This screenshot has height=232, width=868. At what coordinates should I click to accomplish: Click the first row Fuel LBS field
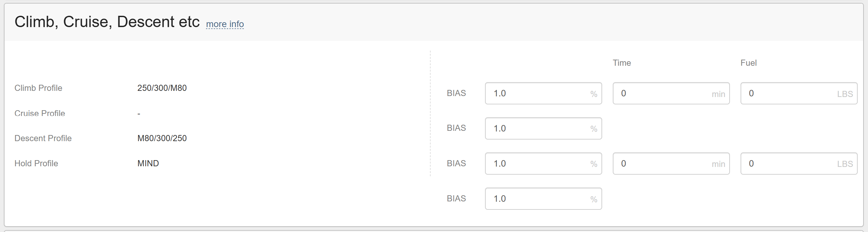click(798, 93)
